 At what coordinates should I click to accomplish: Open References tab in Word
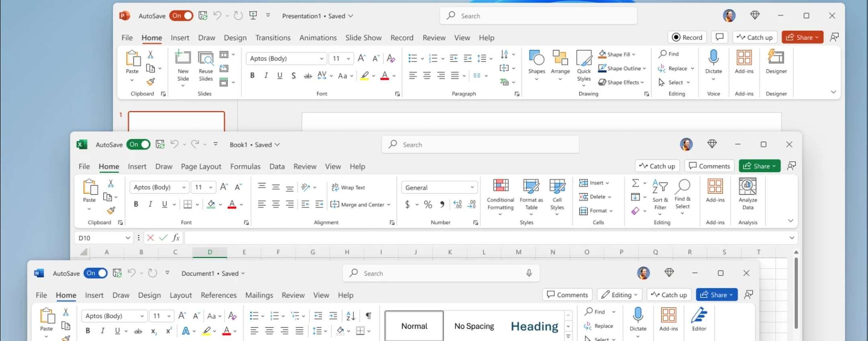pos(219,295)
